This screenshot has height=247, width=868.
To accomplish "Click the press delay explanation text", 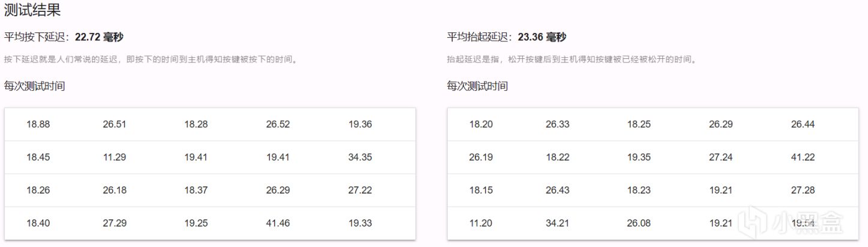I will point(151,59).
